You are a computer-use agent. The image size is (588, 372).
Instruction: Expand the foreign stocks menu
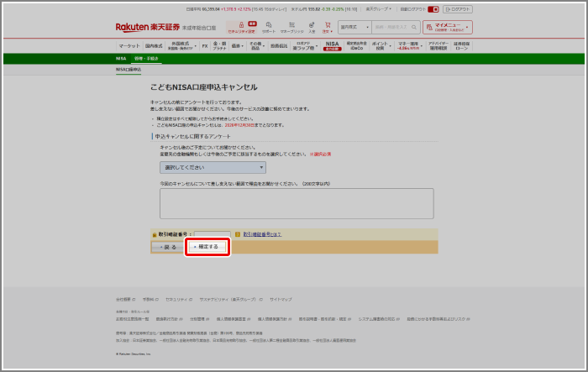click(182, 45)
